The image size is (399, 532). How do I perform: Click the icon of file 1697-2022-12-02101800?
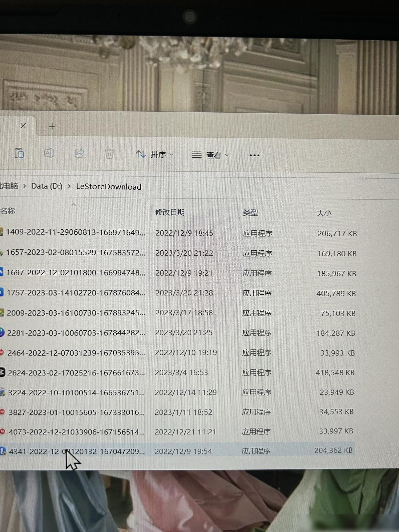pos(2,272)
